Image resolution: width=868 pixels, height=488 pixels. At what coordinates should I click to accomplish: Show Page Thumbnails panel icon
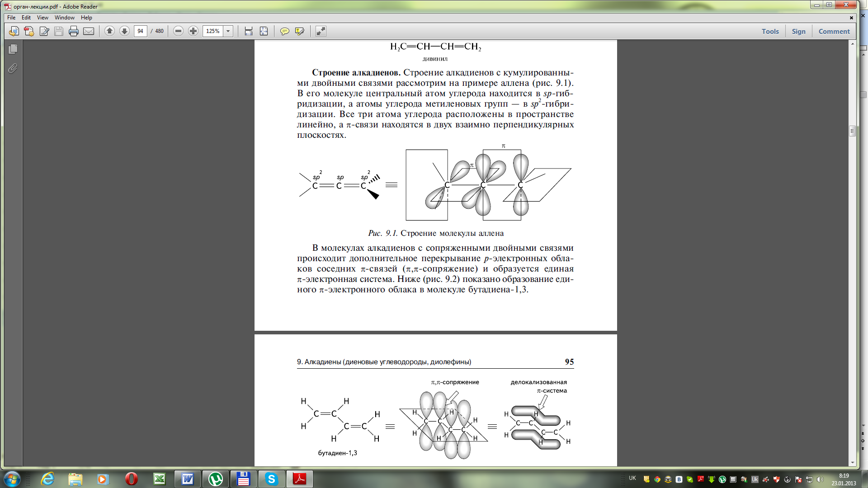(13, 49)
